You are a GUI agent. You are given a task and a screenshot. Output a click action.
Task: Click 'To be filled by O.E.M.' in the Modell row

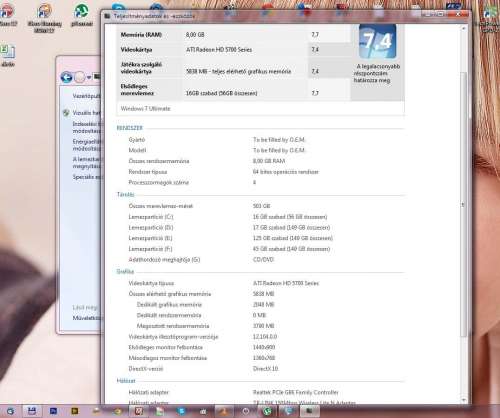click(279, 150)
